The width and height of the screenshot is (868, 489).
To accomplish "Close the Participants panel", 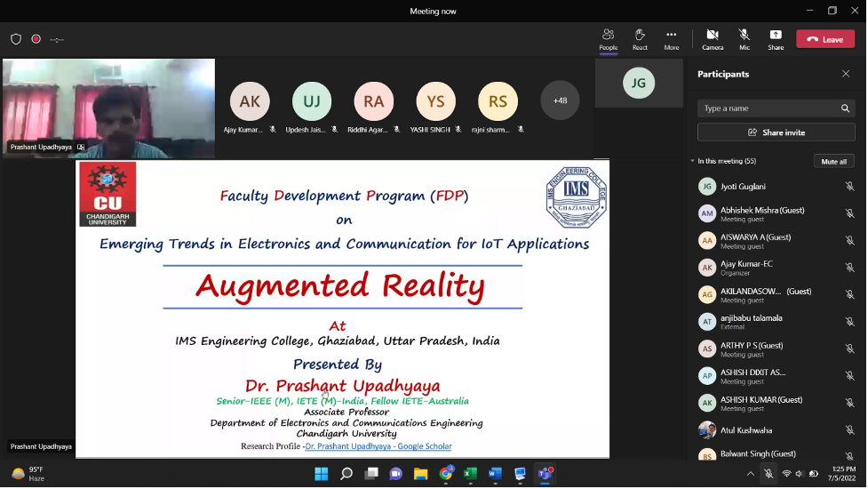I will pyautogui.click(x=846, y=74).
